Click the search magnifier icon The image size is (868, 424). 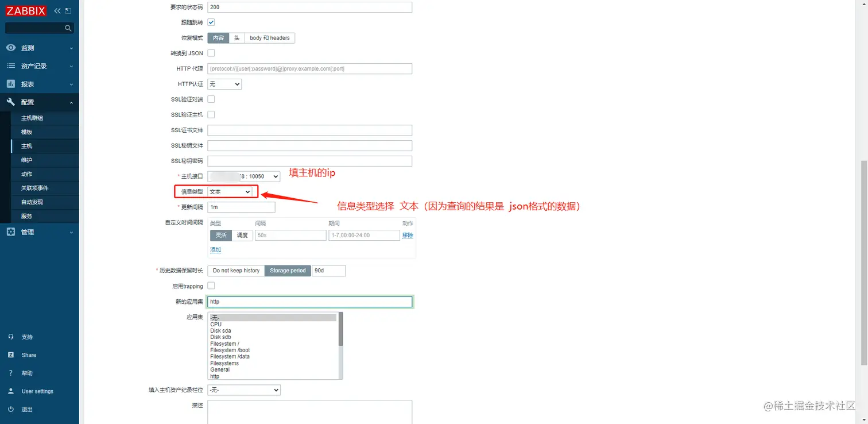pyautogui.click(x=68, y=28)
